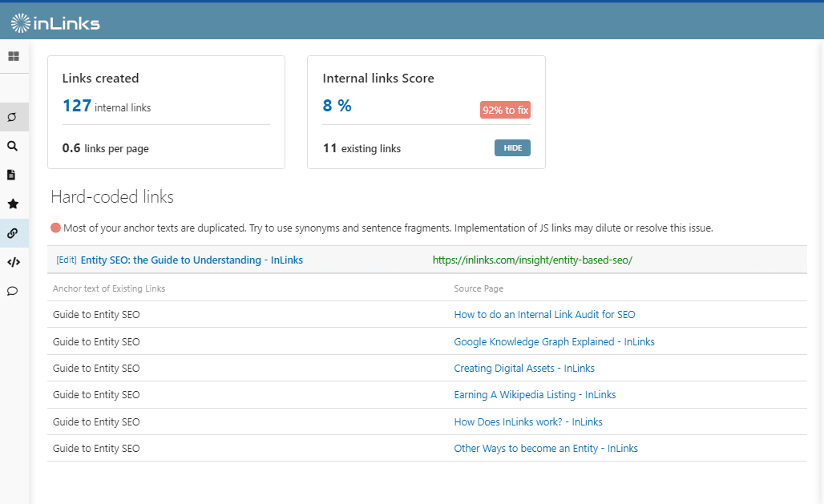Click the star favorites sidebar icon
Image resolution: width=824 pixels, height=504 pixels.
pos(13,204)
